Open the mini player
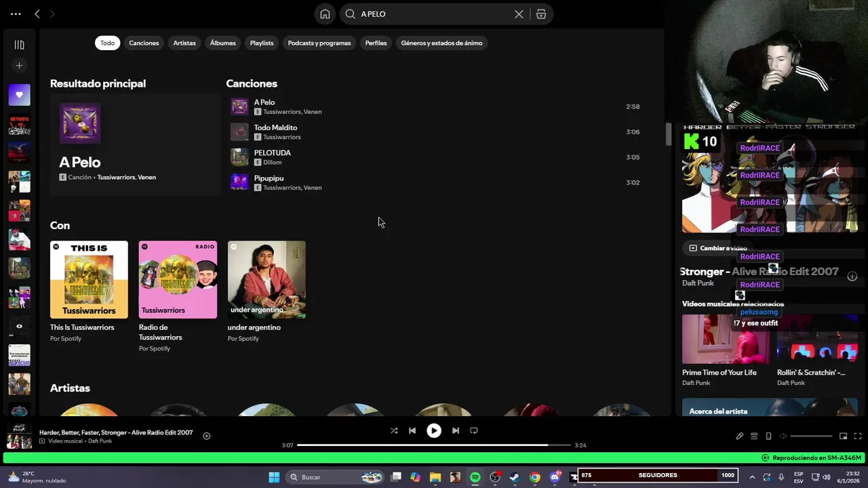Viewport: 868px width, 488px height. point(844,436)
